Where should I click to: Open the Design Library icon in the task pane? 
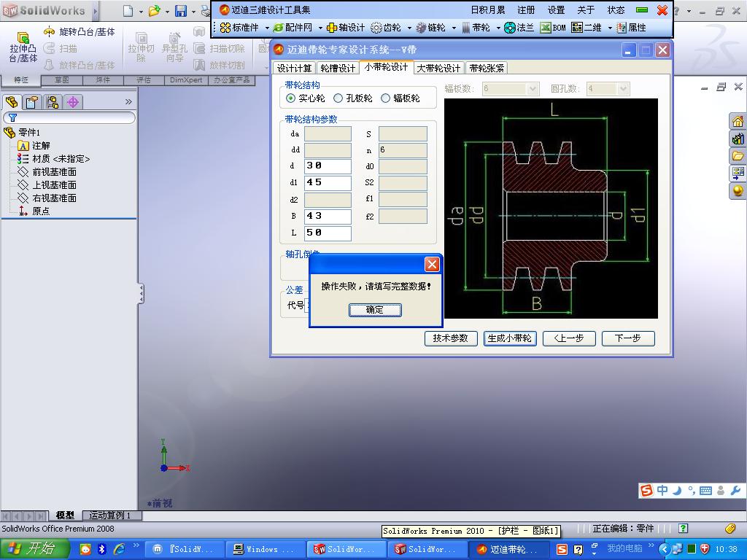[x=738, y=139]
